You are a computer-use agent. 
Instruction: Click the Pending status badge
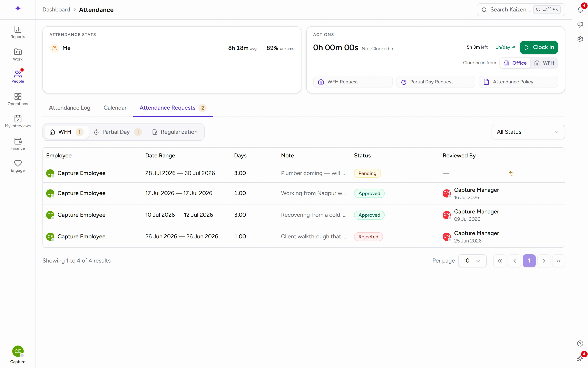[367, 173]
